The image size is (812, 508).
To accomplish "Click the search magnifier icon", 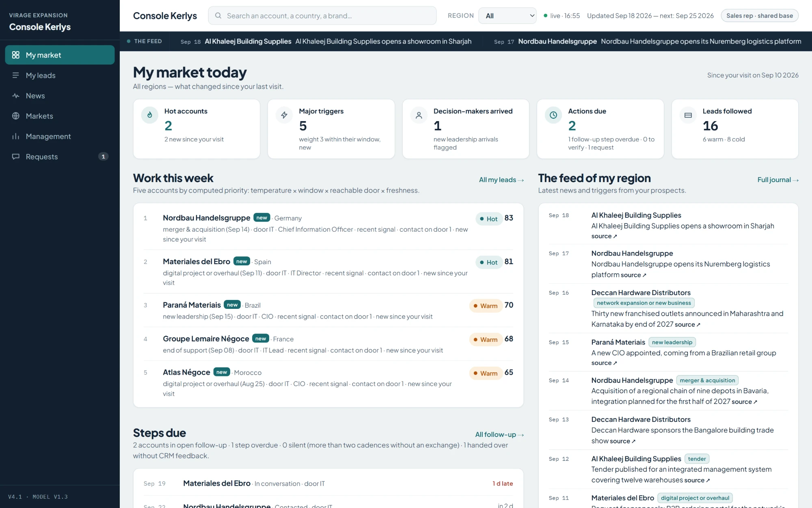I will pos(218,16).
